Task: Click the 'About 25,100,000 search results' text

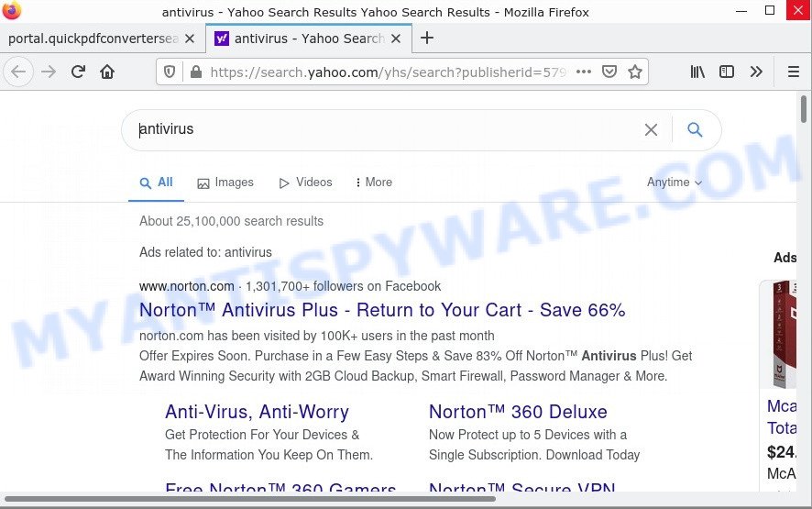Action: 231,221
